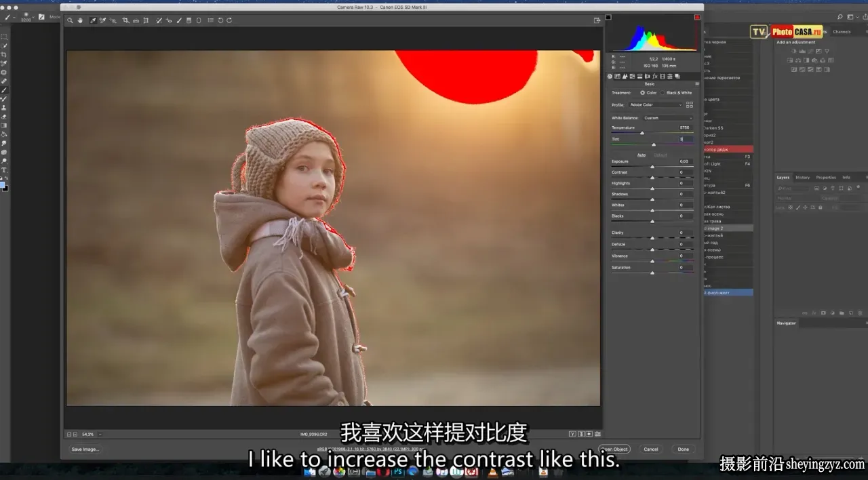This screenshot has width=868, height=480.
Task: Click the Save Image button
Action: (x=85, y=449)
